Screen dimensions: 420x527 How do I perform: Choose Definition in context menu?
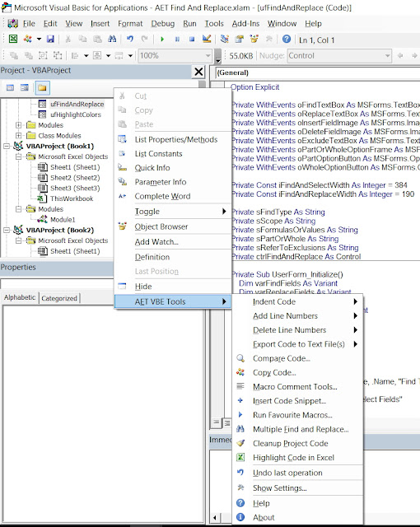[x=173, y=257]
